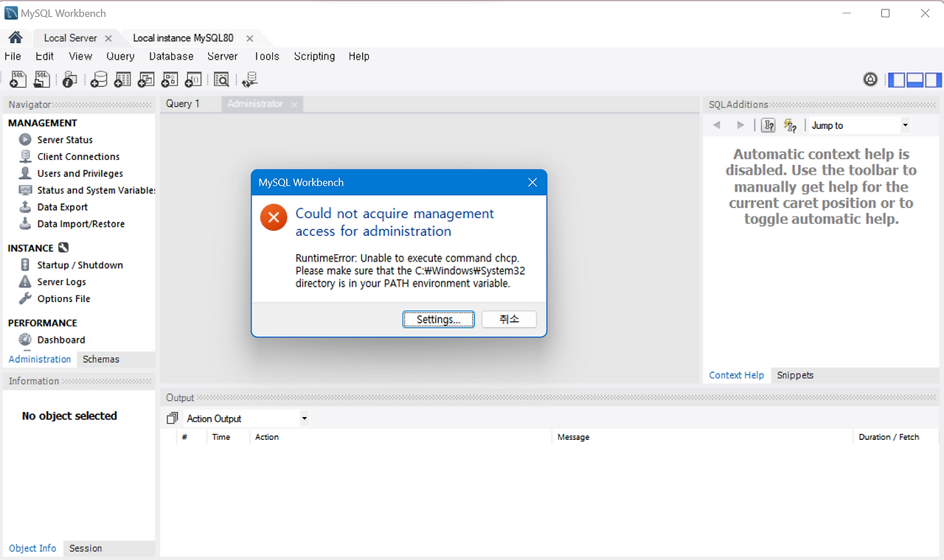Switch to Object Info tab

32,548
